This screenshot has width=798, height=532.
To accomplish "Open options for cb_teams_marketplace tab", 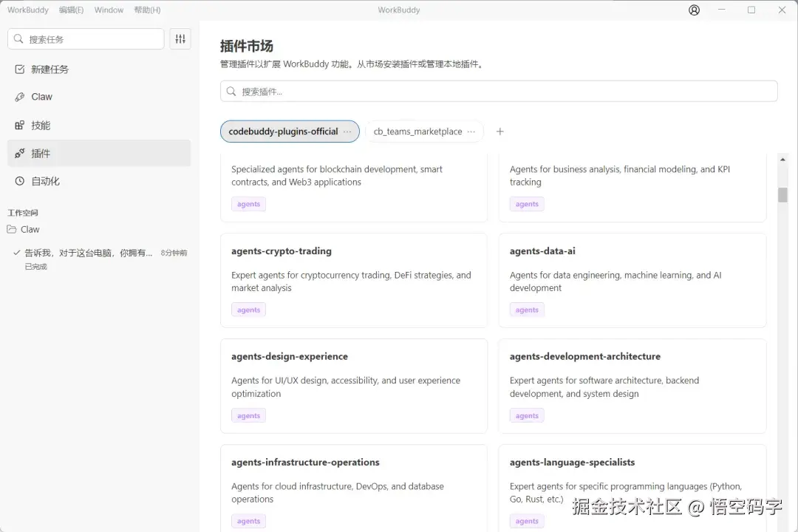I will click(471, 132).
